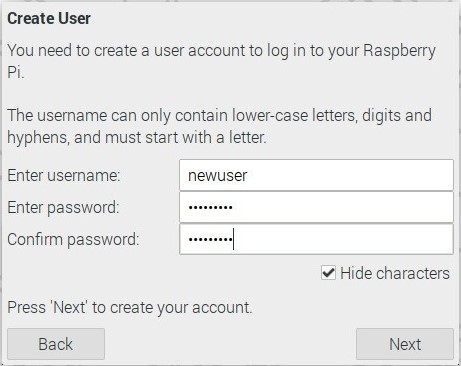Click the 'Create User' heading
Screen dimensions: 461x366
pyautogui.click(x=49, y=18)
